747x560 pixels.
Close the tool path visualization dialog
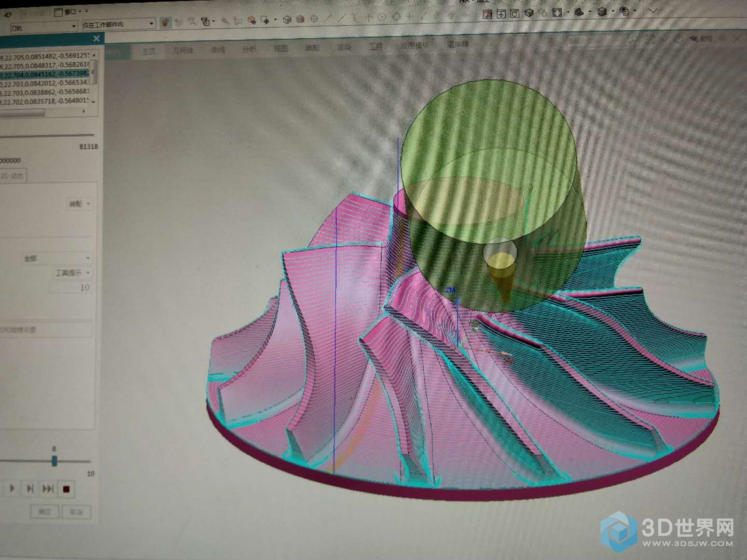click(96, 38)
